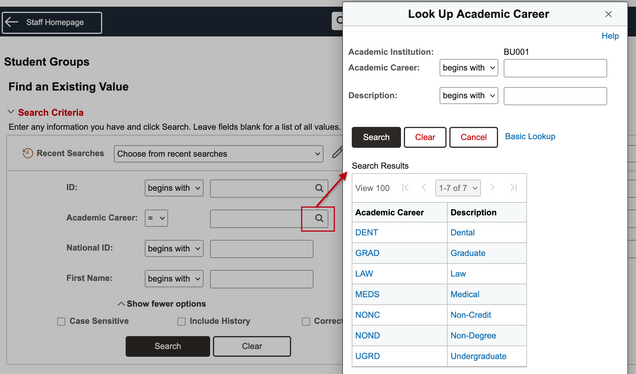Select the NOND academic career link

point(368,335)
